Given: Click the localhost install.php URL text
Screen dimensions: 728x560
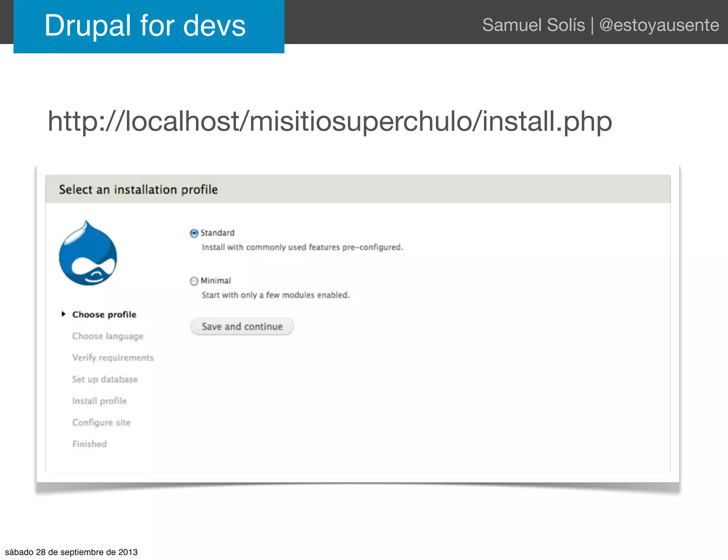Looking at the screenshot, I should tap(330, 122).
